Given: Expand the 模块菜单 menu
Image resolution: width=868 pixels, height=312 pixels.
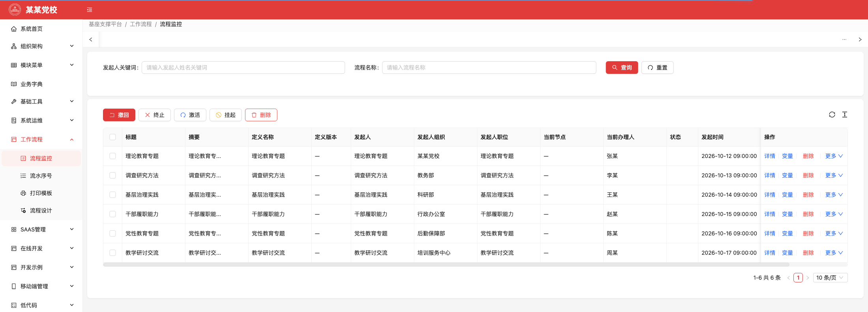Looking at the screenshot, I should [41, 65].
